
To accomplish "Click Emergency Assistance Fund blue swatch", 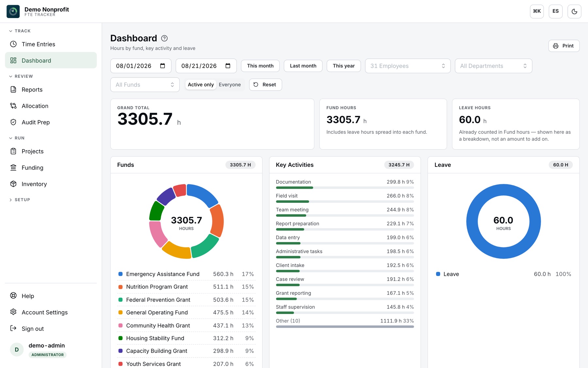I will pyautogui.click(x=121, y=274).
